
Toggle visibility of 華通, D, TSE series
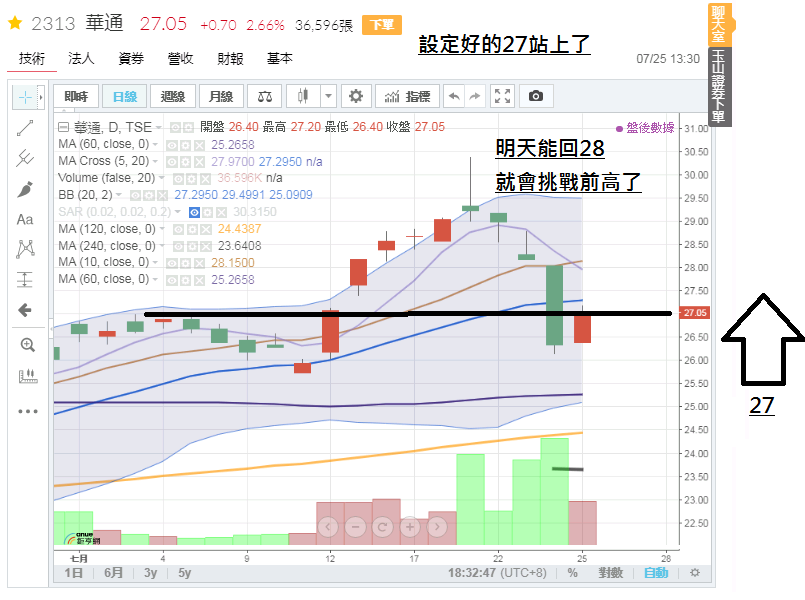pos(175,127)
